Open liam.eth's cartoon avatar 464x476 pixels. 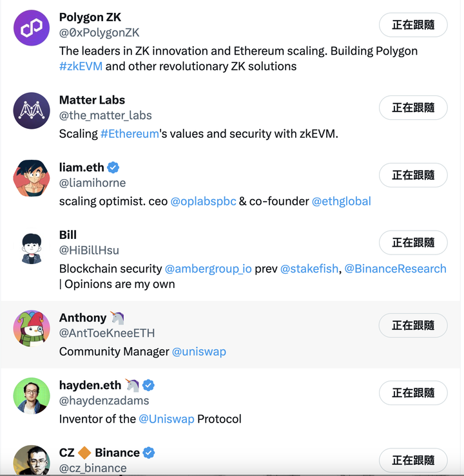click(x=32, y=178)
